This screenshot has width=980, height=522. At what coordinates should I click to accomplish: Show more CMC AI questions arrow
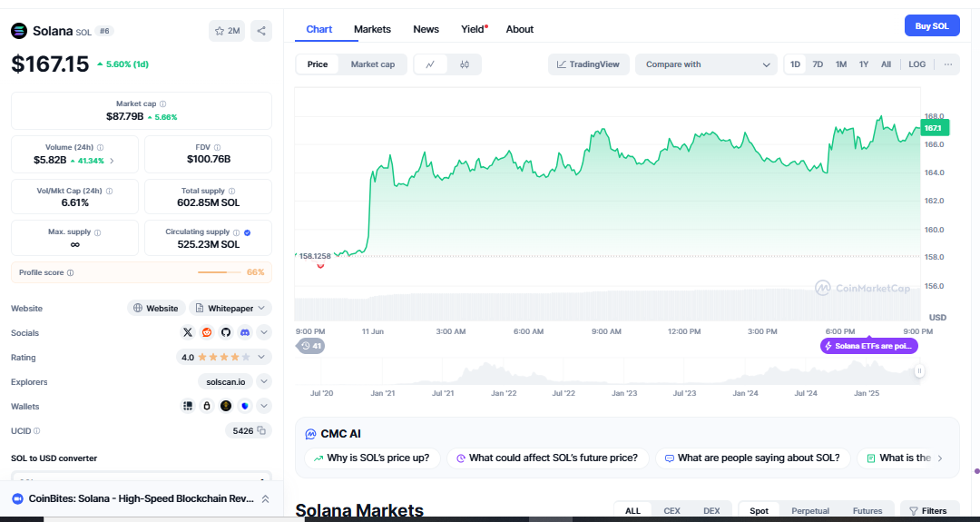tap(939, 458)
